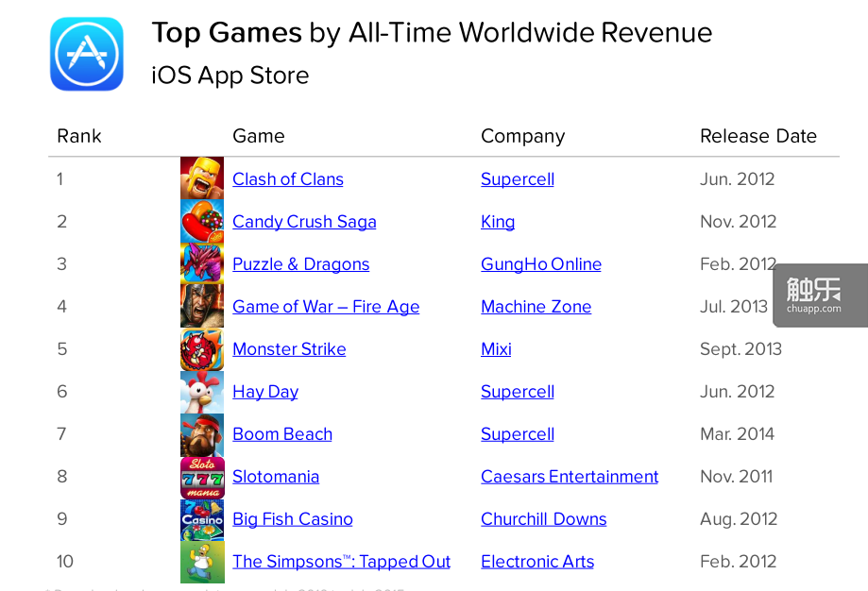Click the Clash of Clans game icon

[x=202, y=178]
